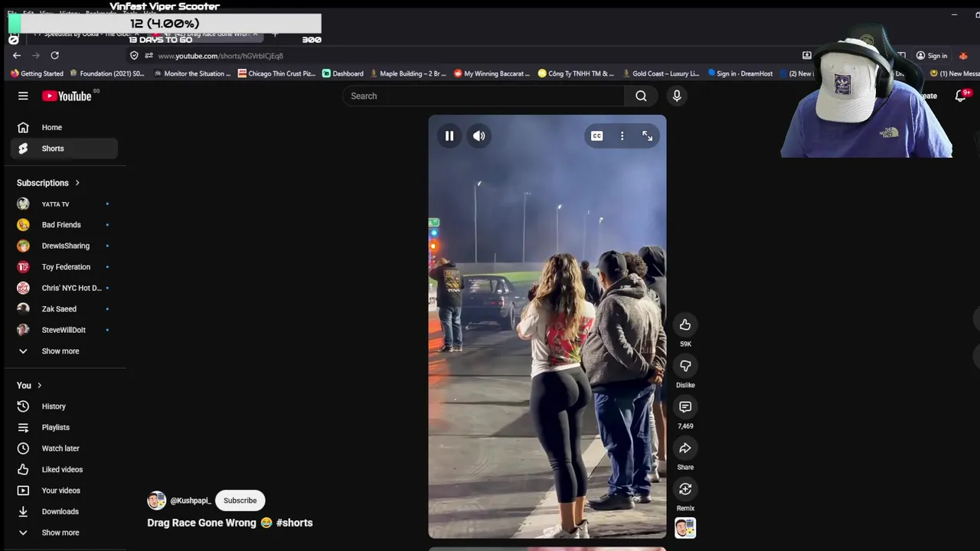Image resolution: width=980 pixels, height=551 pixels.
Task: Open the Sign in - DreamHost bookmark
Action: 740,73
